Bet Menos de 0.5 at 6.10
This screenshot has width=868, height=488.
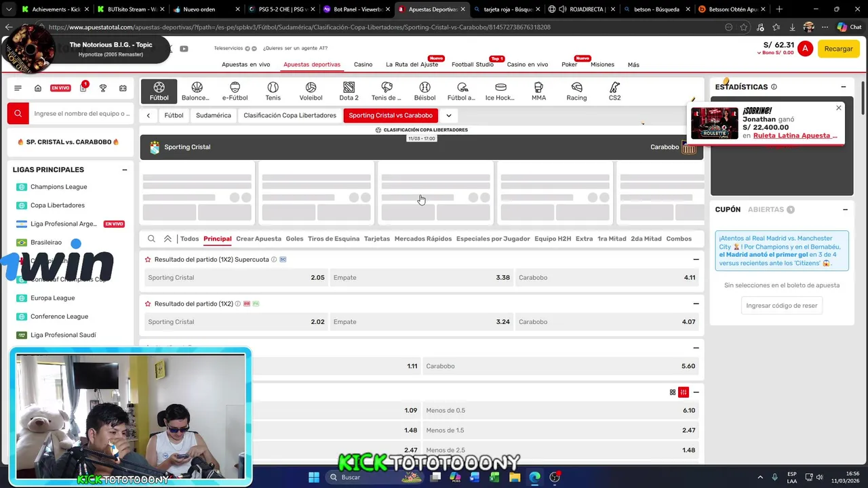[x=561, y=410]
